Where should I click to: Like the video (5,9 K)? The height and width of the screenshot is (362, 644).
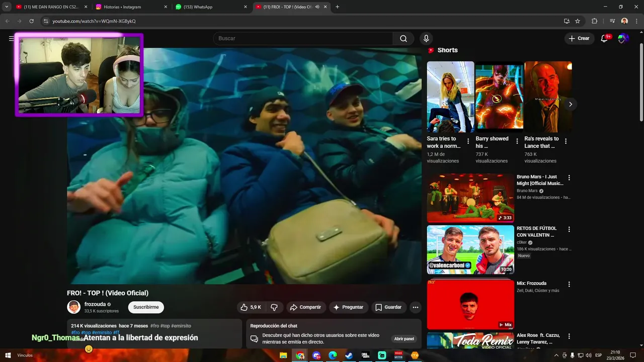click(x=251, y=307)
